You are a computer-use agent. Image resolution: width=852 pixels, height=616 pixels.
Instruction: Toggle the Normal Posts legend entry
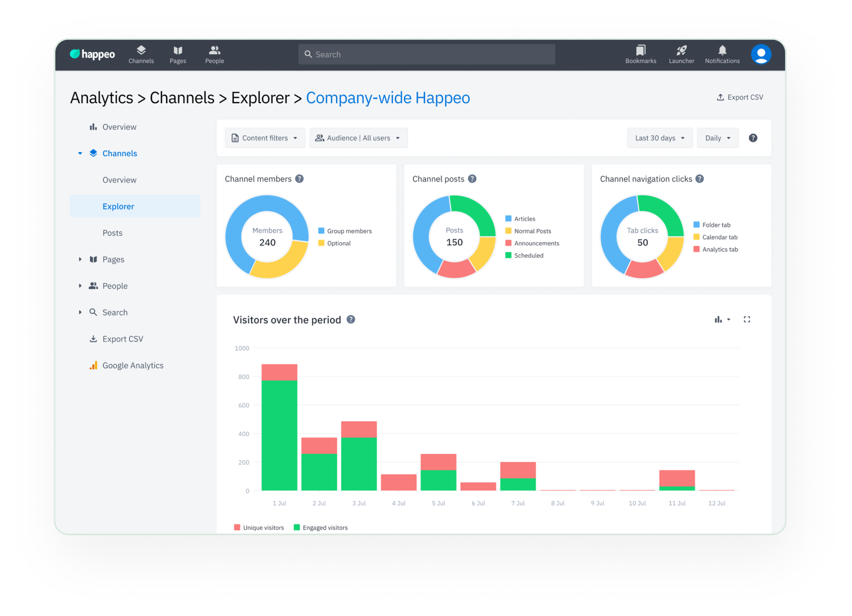(x=528, y=231)
